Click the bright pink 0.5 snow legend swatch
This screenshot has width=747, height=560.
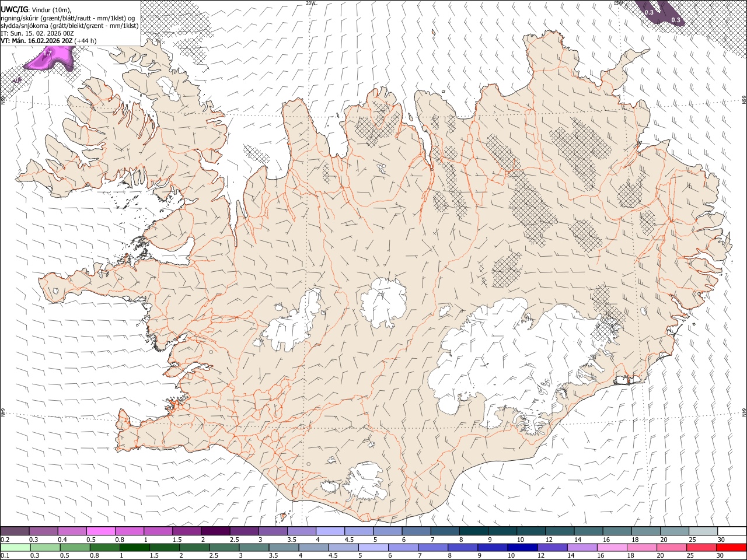point(101,531)
